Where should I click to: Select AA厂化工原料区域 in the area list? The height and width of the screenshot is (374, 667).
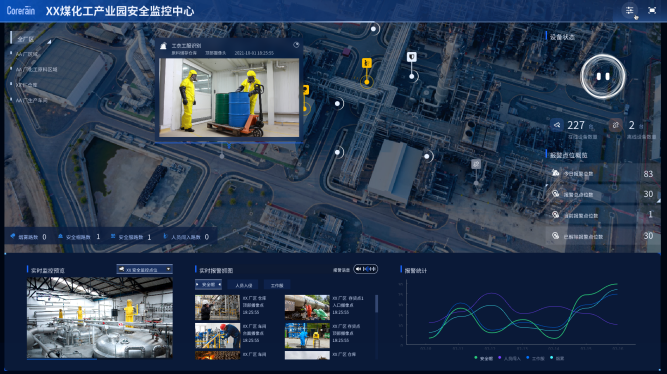point(36,69)
